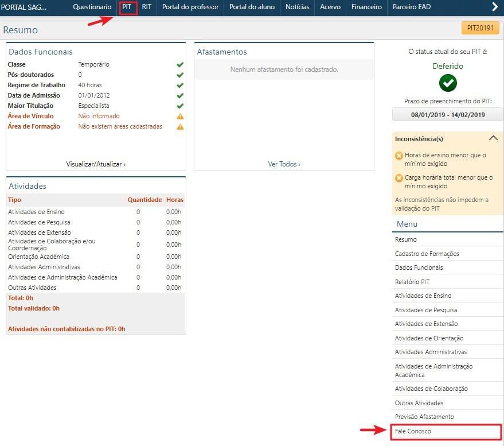Open Fale Conosco from the side menu
The image size is (504, 446).
(446, 432)
